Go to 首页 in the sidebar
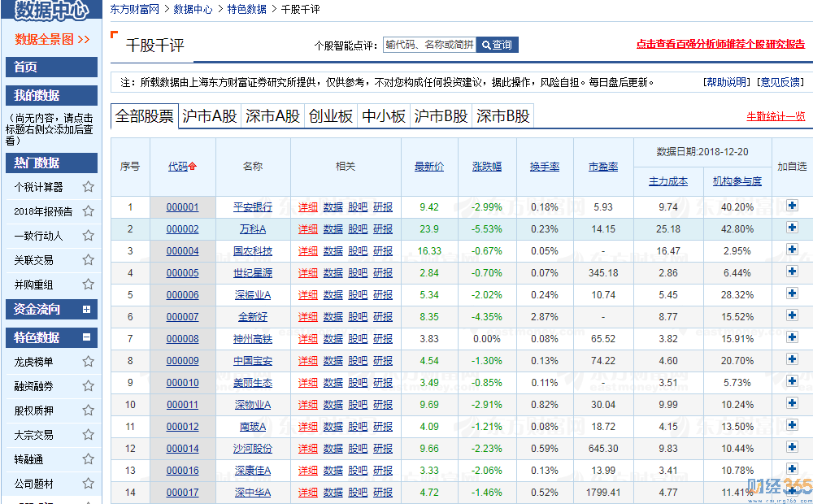Screen dimensions: 813x504 [x=51, y=67]
